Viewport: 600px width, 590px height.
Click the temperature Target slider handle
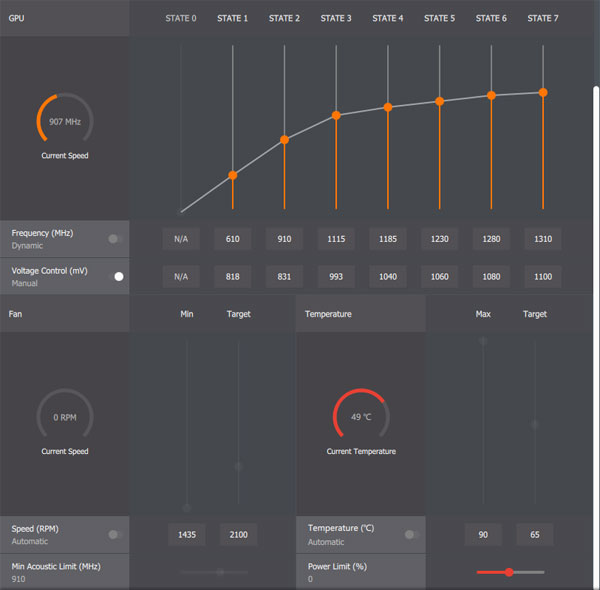pyautogui.click(x=535, y=424)
